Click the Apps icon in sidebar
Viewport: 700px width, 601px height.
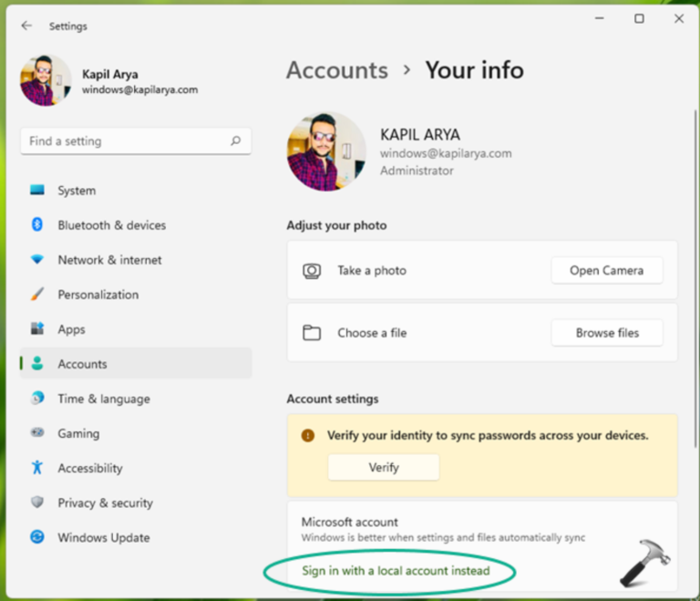point(37,328)
